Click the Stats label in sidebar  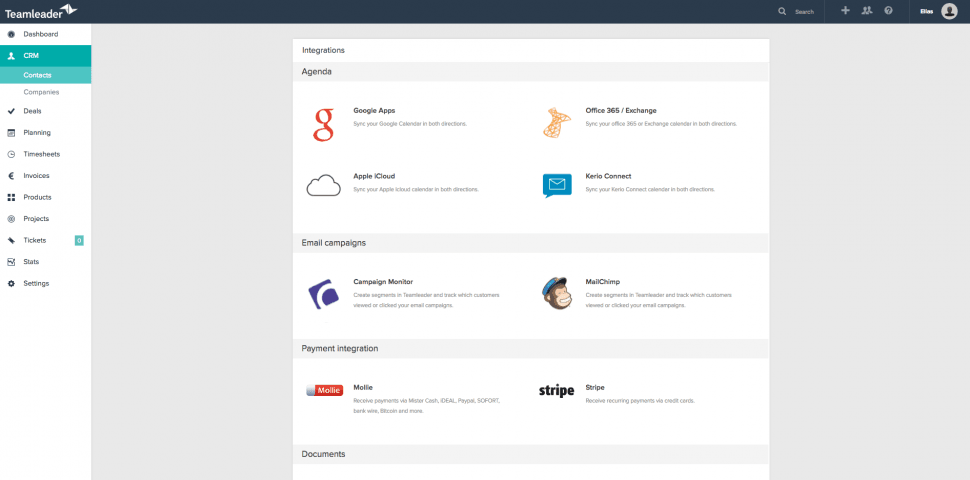[x=32, y=262]
